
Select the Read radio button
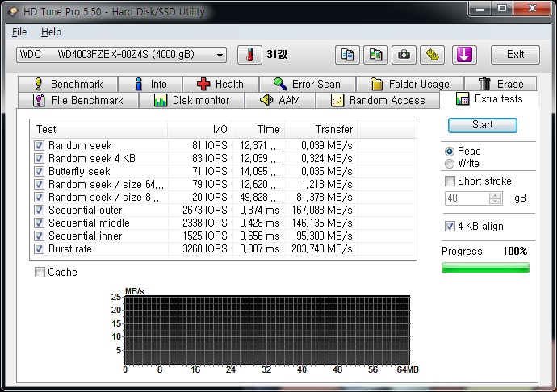tap(450, 152)
